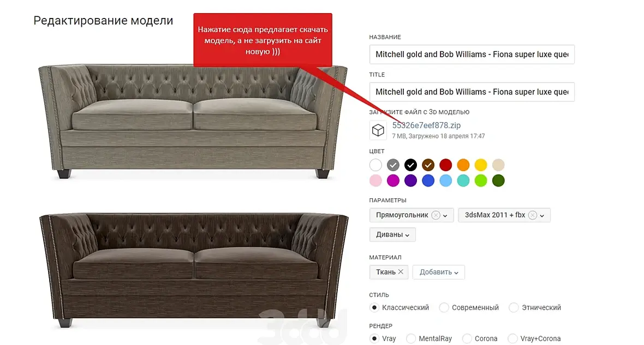This screenshot has height=345, width=644.
Task: Open the Диваны category dropdown
Action: tap(392, 234)
